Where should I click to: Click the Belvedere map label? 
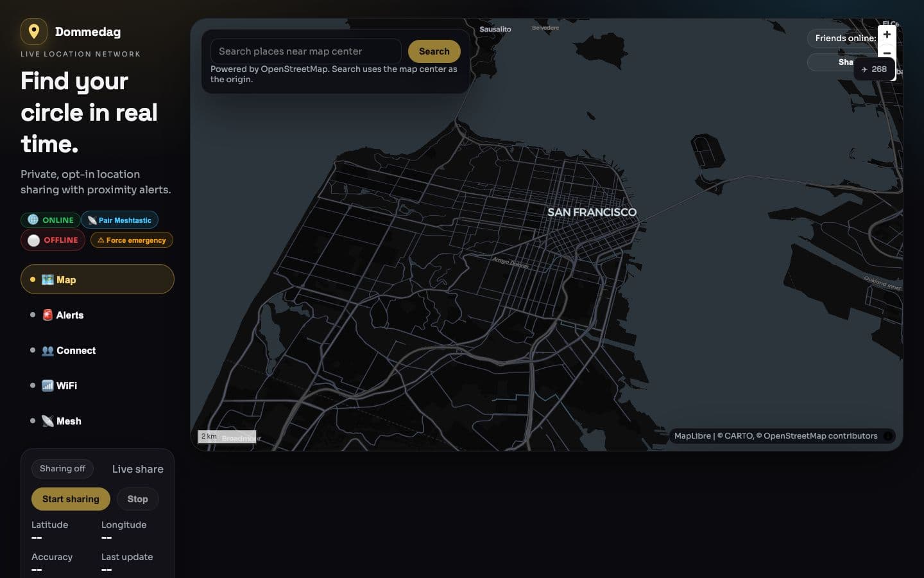(545, 28)
